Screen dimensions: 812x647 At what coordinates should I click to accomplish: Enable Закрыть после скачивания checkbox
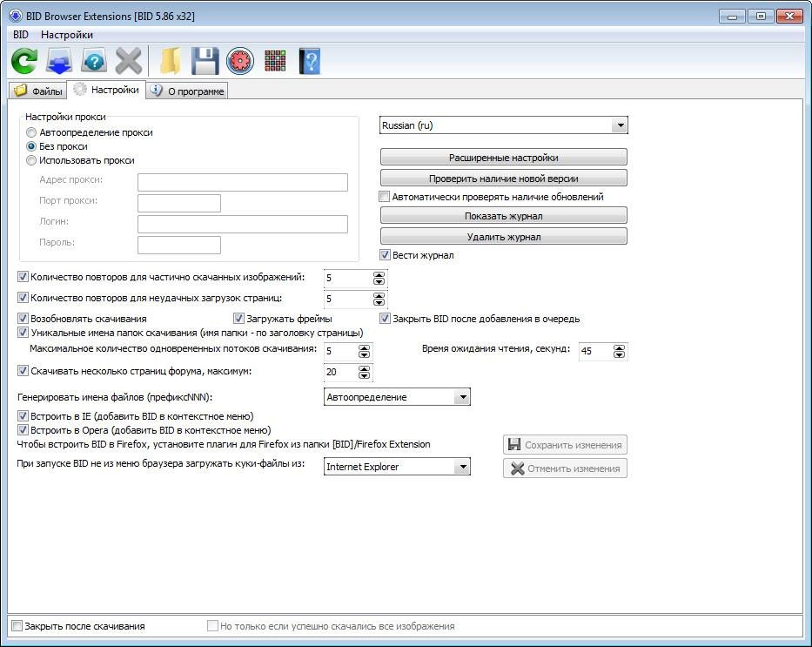click(17, 626)
